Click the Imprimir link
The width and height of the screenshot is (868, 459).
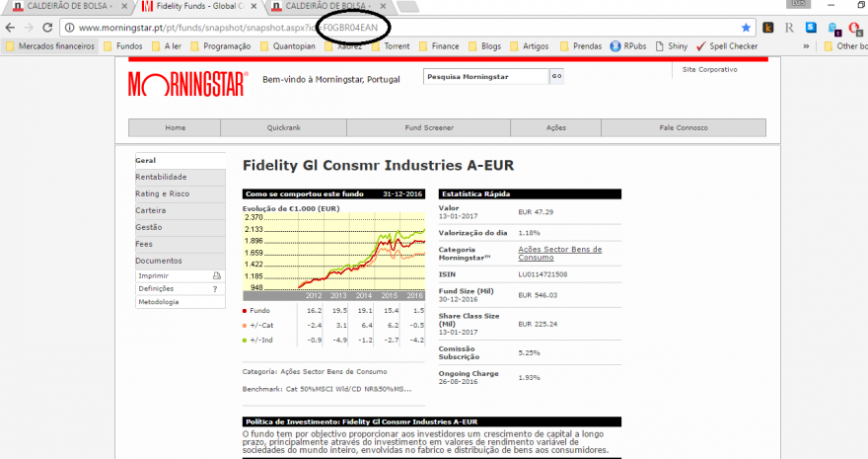point(153,275)
